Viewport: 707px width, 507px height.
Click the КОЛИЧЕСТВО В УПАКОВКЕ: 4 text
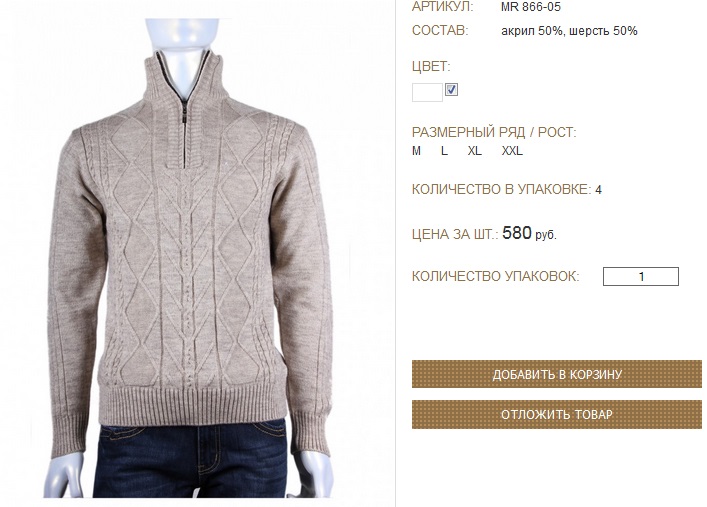click(x=507, y=189)
